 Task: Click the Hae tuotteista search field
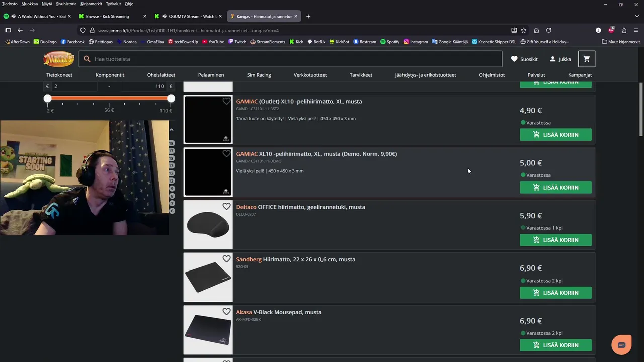[x=290, y=59]
